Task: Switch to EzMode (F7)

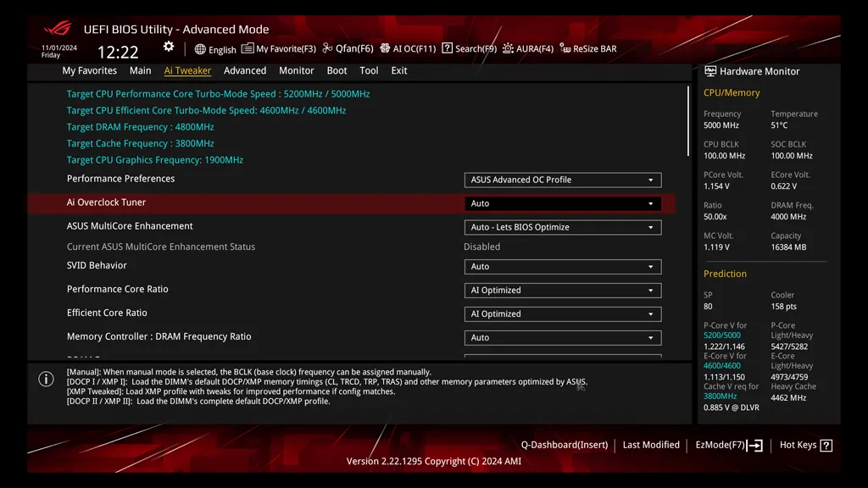Action: 729,446
